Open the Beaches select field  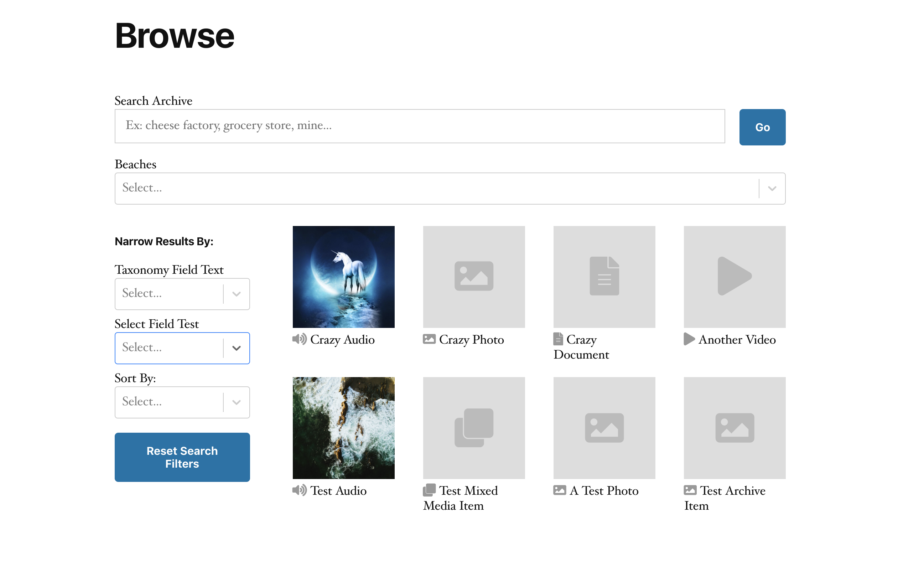coord(450,189)
